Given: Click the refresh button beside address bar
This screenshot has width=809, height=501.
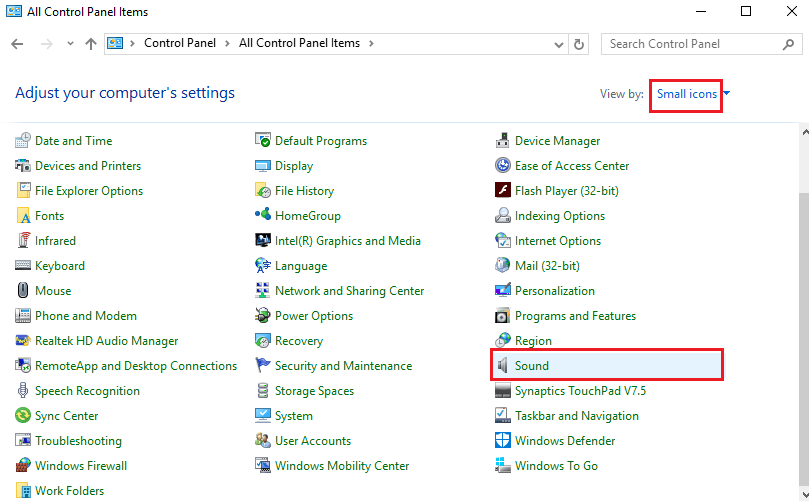Looking at the screenshot, I should click(x=579, y=44).
